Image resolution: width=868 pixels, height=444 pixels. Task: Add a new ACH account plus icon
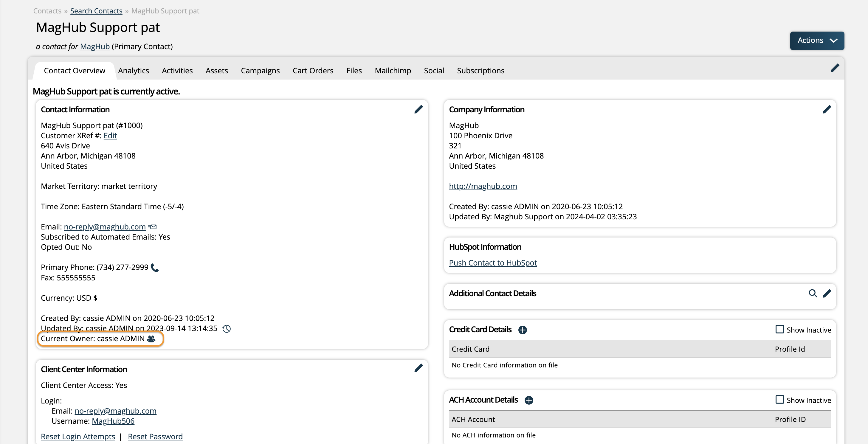[529, 400]
